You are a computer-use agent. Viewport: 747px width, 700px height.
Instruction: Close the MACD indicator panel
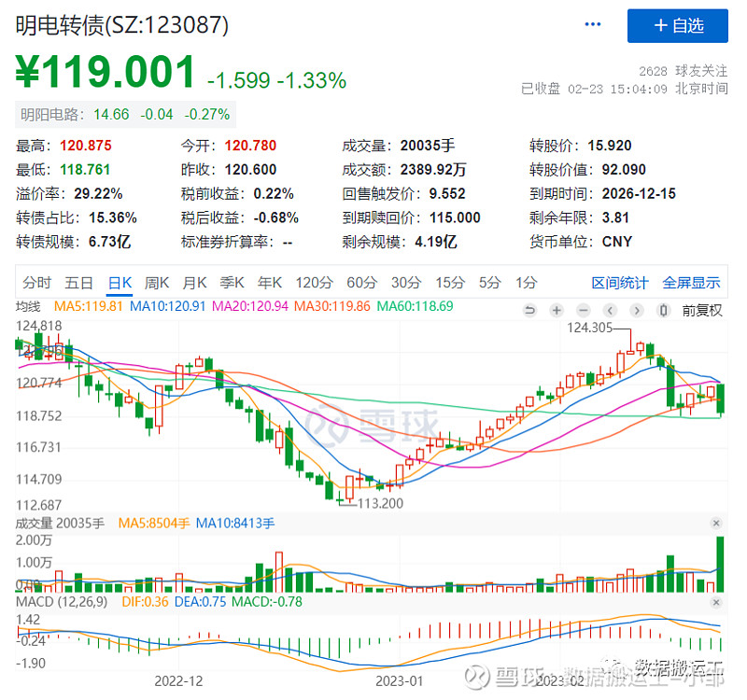(715, 602)
